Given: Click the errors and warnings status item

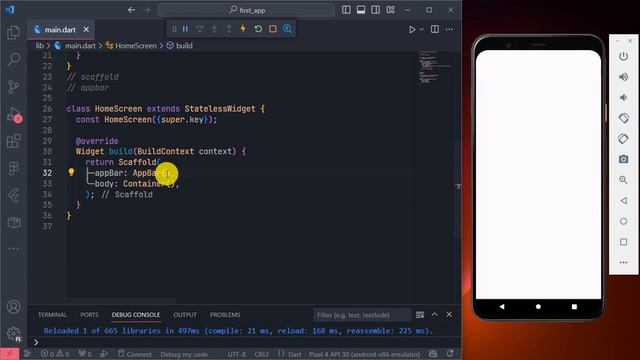Looking at the screenshot, I should (x=55, y=354).
